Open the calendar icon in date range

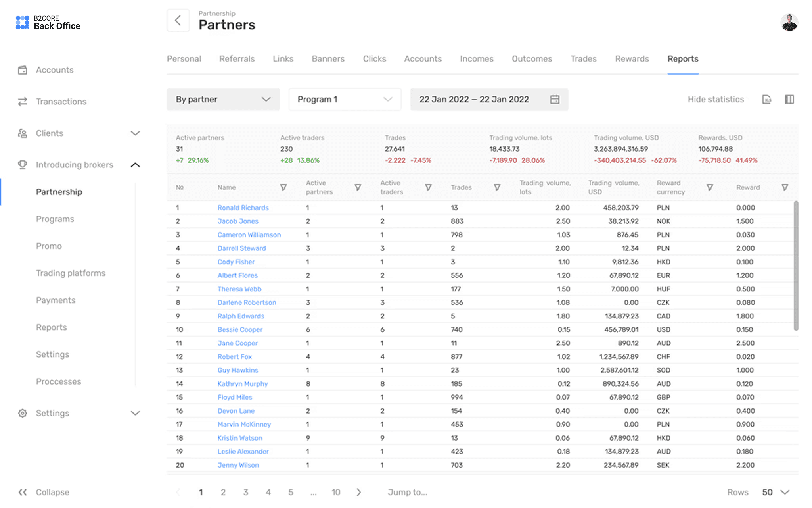555,100
